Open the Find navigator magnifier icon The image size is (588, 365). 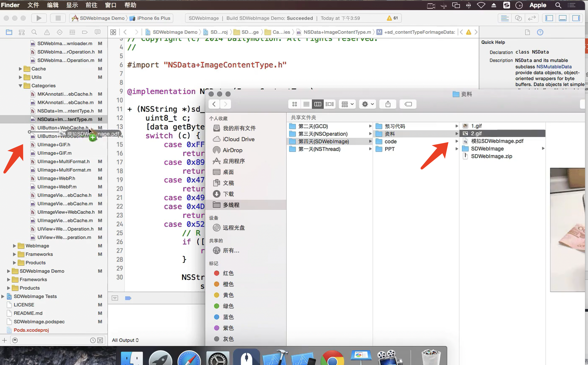[x=34, y=32]
